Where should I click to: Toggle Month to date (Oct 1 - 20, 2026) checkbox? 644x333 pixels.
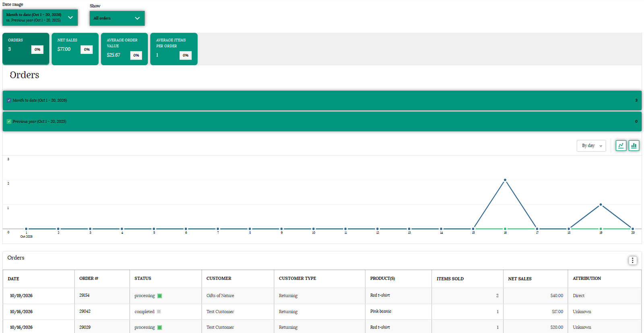[9, 101]
